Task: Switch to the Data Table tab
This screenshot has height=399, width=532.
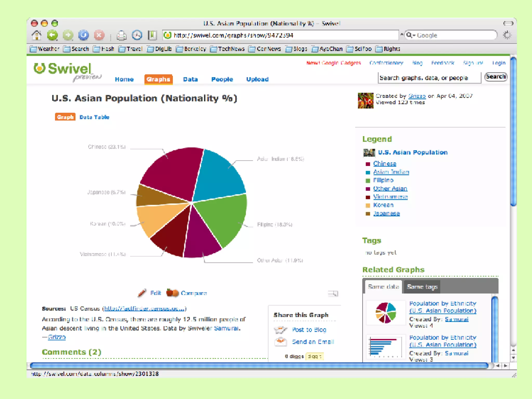Action: coord(94,117)
